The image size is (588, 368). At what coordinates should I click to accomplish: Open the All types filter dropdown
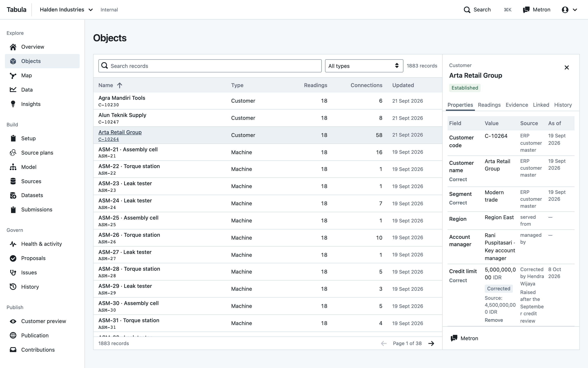click(364, 66)
